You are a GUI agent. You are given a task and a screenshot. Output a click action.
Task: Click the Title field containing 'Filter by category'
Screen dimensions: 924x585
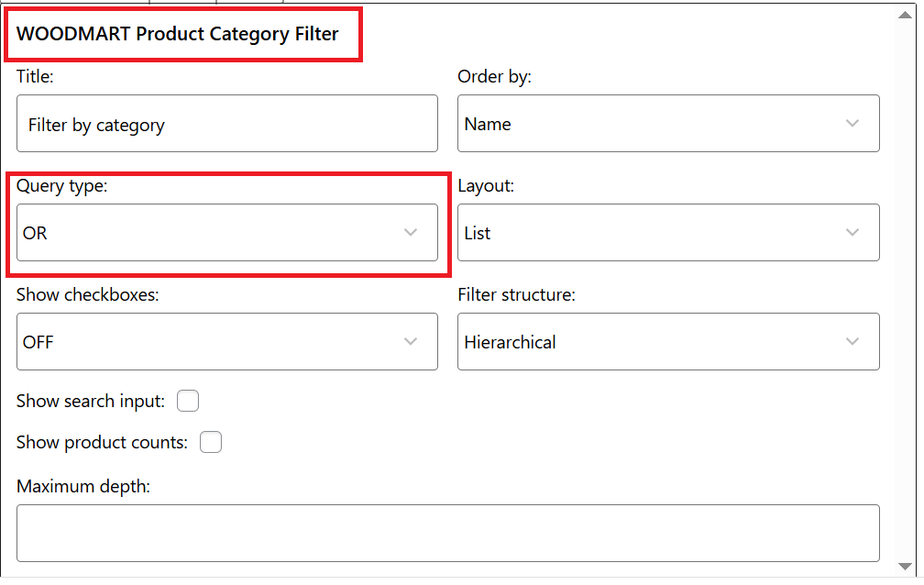pyautogui.click(x=227, y=123)
